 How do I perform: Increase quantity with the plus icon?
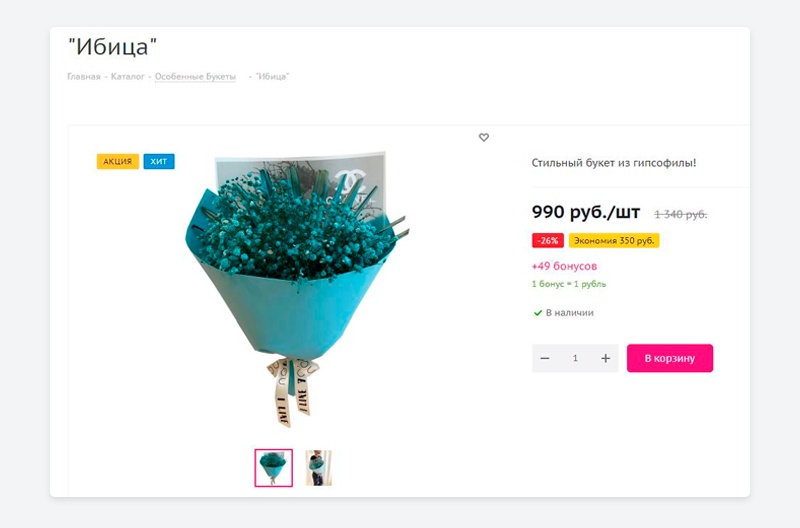tap(606, 358)
